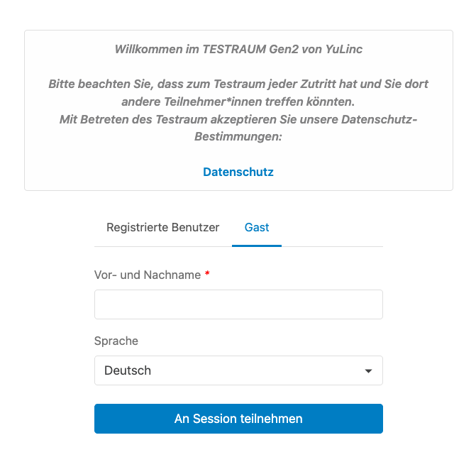Click the Vor- und Nachname label
This screenshot has height=462, width=476.
click(148, 275)
